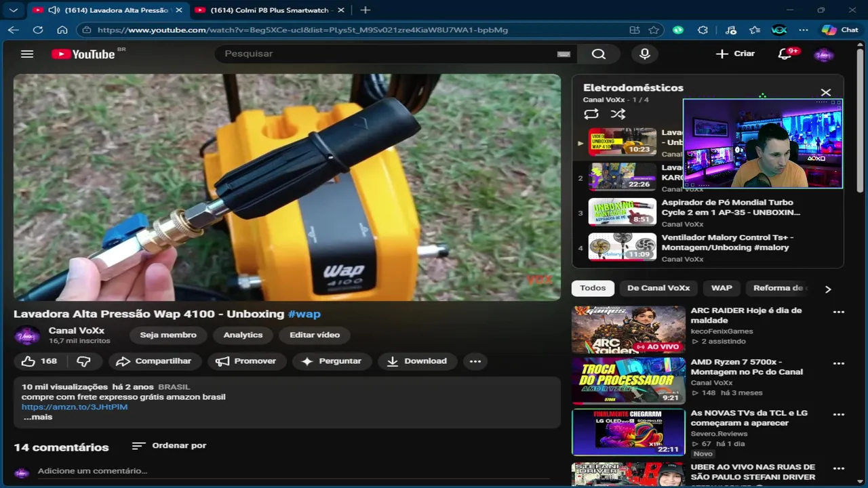Click the Seja membro button
868x488 pixels.
168,335
